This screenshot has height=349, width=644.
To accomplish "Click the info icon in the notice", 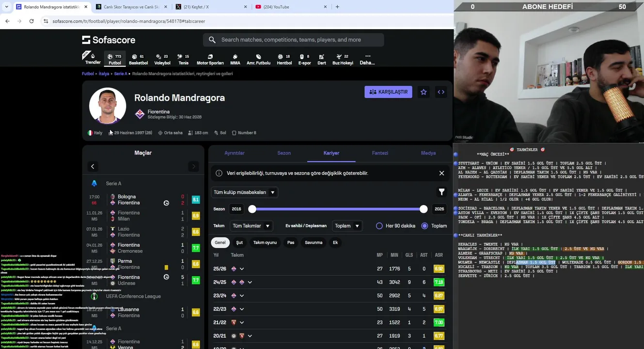I will click(x=219, y=173).
